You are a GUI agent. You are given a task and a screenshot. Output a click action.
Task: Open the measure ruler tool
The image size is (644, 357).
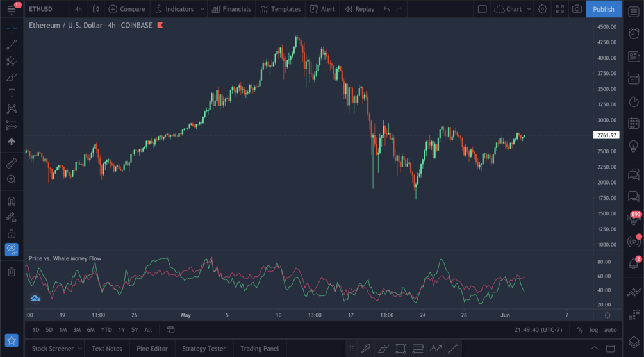pos(12,163)
